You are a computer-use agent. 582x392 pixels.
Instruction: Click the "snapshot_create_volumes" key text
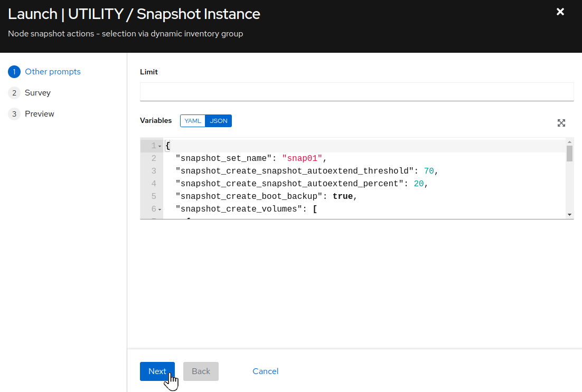tap(239, 209)
